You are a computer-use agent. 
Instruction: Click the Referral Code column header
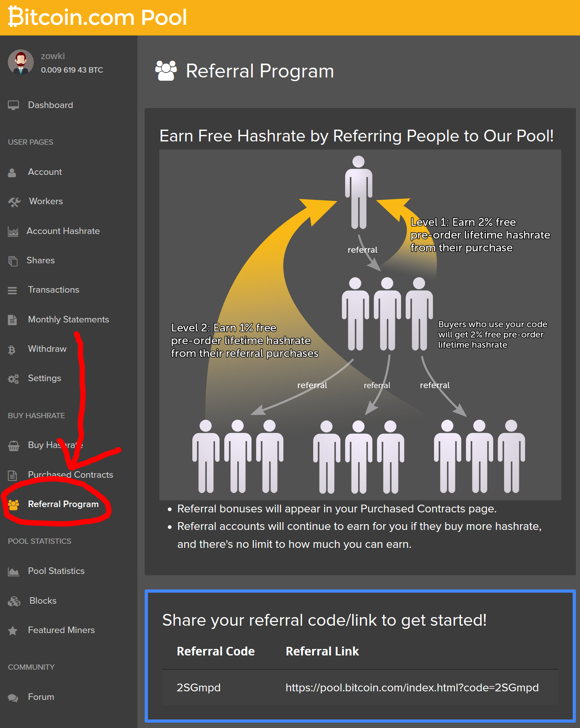pyautogui.click(x=216, y=651)
